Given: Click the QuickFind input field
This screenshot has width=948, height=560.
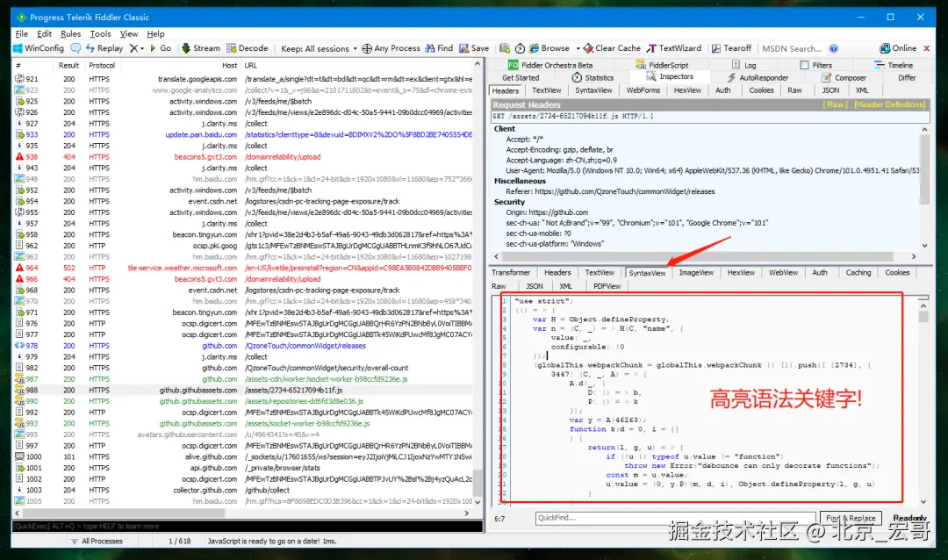Looking at the screenshot, I should 675,518.
